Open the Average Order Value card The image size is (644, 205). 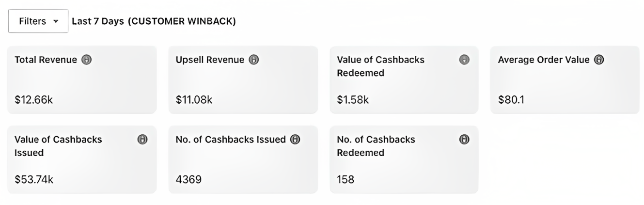coord(565,80)
